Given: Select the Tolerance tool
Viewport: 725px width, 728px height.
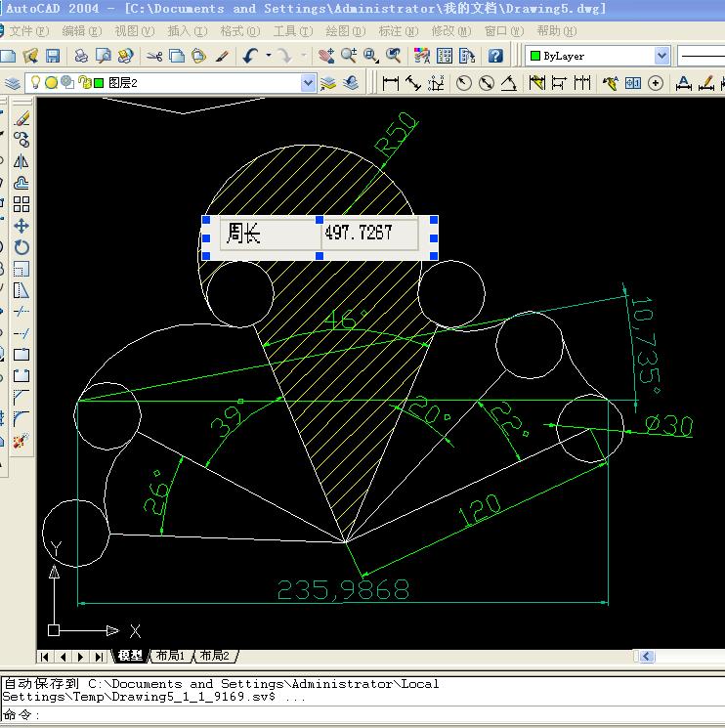Looking at the screenshot, I should click(x=633, y=84).
